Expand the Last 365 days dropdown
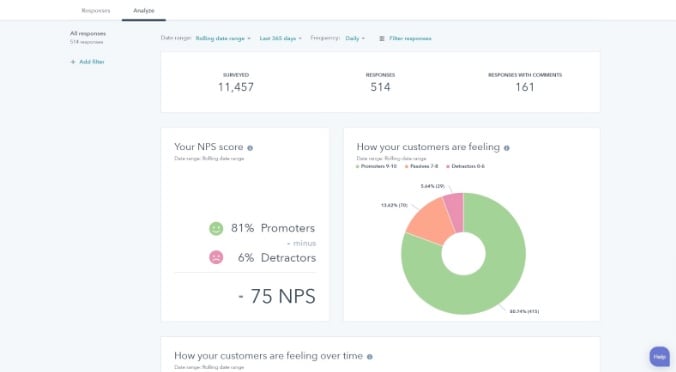 click(280, 38)
